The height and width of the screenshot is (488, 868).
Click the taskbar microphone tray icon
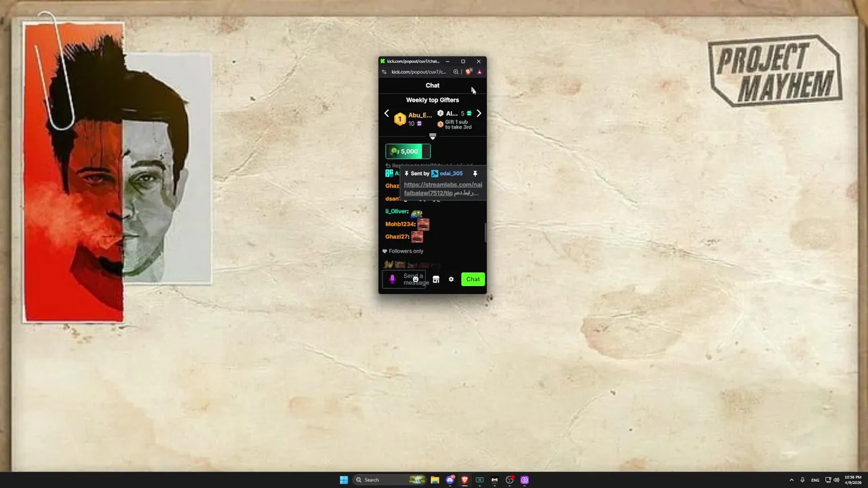click(802, 480)
